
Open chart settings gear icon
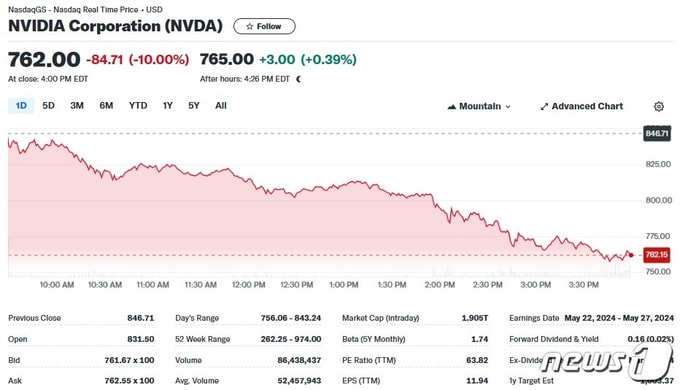coord(658,106)
